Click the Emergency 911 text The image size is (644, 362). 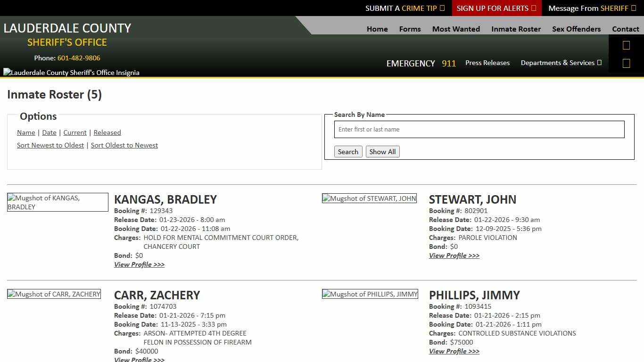(421, 63)
